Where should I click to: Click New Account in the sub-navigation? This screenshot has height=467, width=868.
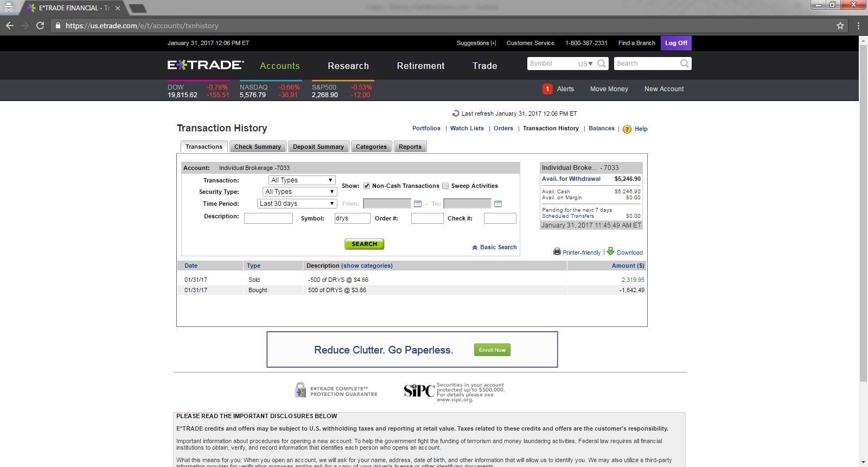pyautogui.click(x=664, y=89)
